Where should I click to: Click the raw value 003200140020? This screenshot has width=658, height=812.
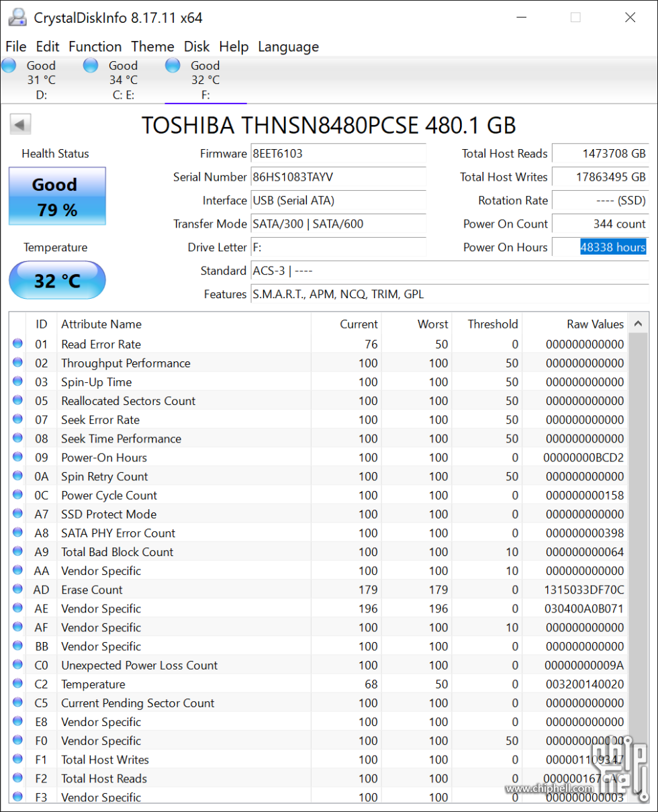point(583,684)
